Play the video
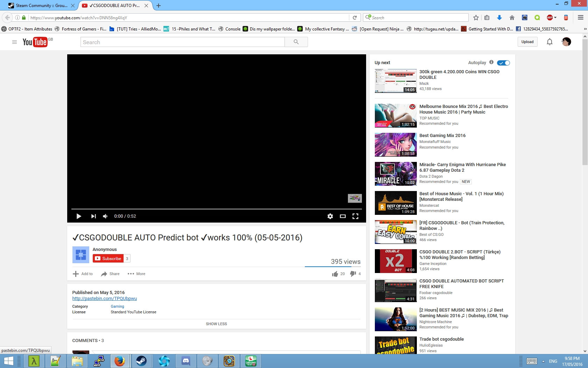 coord(79,216)
